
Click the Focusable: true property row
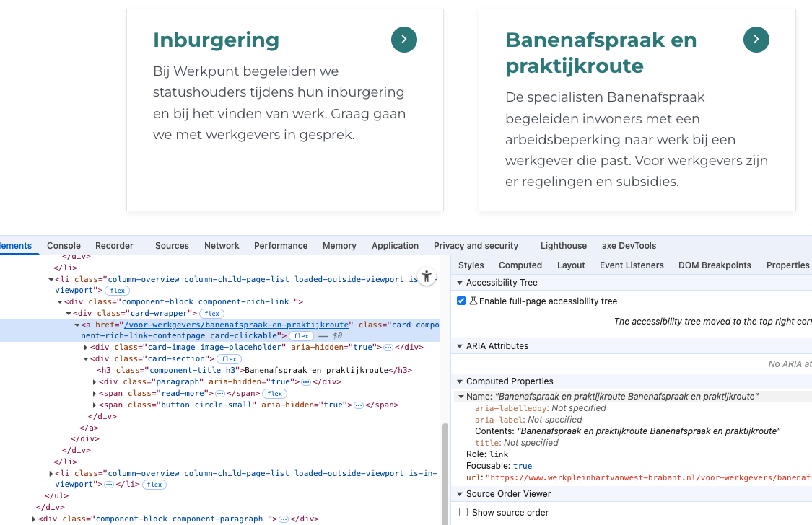click(x=499, y=466)
